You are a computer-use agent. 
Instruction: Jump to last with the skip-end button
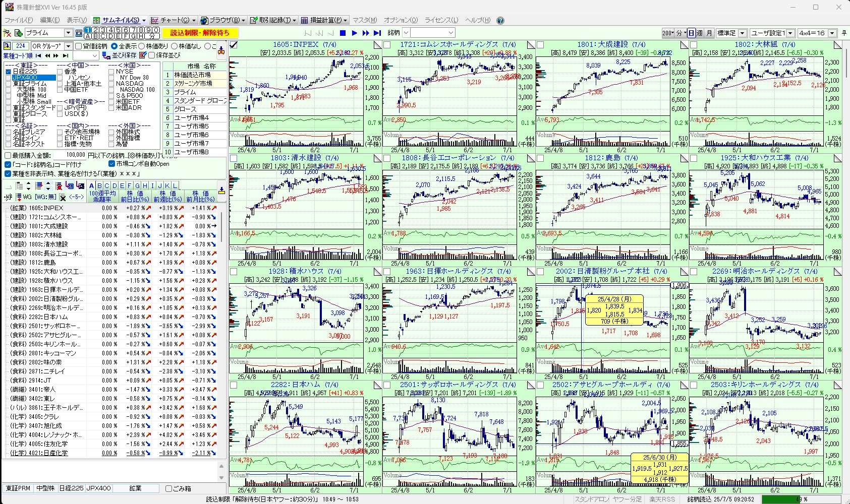(x=377, y=33)
